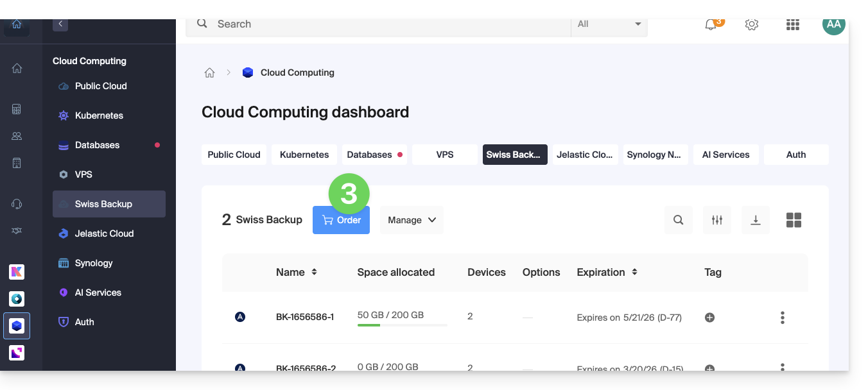Open the apps grid launcher icon
The height and width of the screenshot is (390, 868).
tap(793, 25)
